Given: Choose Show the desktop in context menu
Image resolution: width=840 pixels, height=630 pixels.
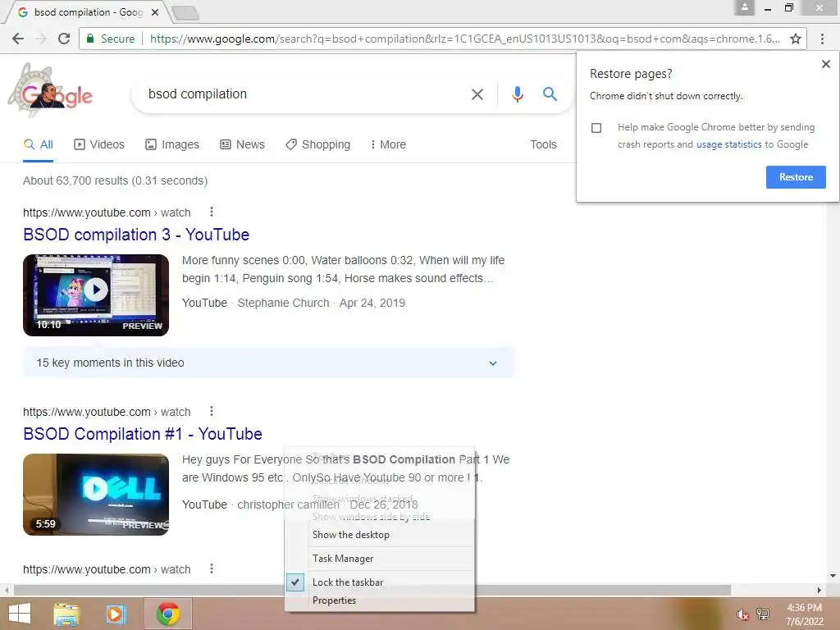Looking at the screenshot, I should click(x=379, y=535).
